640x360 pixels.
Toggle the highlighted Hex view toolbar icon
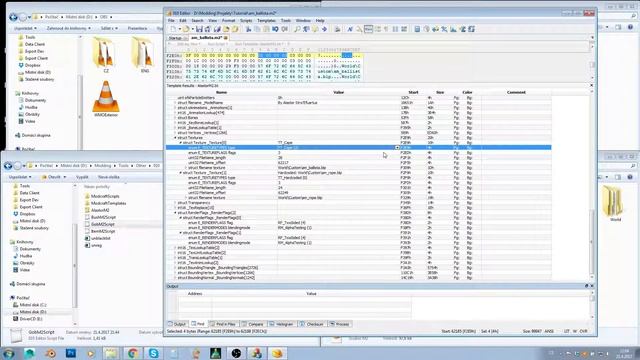368,29
